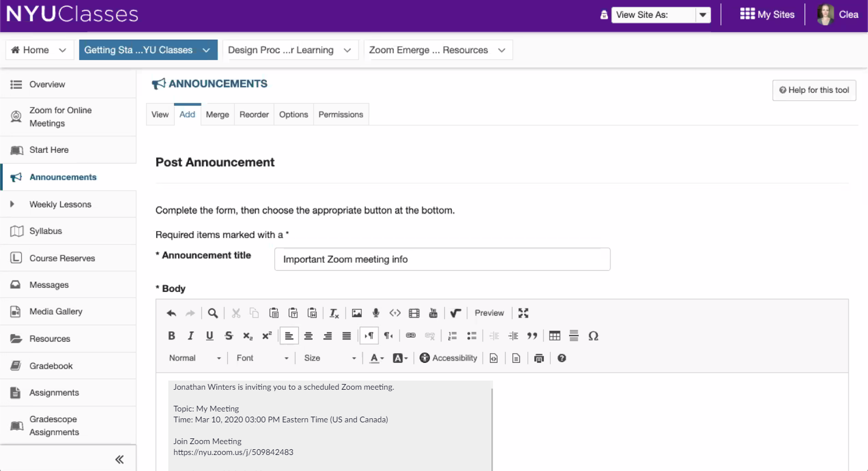Open Gradebook in the sidebar
Screen dimensions: 868x471
68,366
